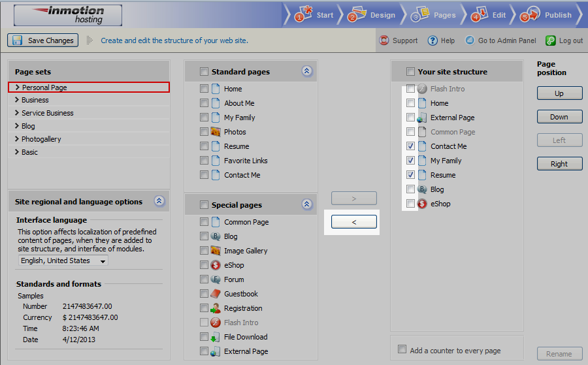The width and height of the screenshot is (588, 365).
Task: Collapse Site regional and language options
Action: point(159,201)
